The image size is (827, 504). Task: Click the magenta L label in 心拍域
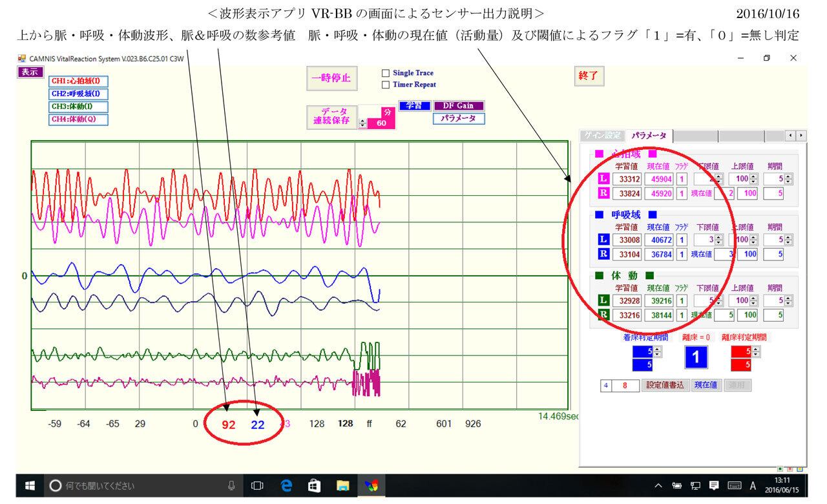pyautogui.click(x=603, y=179)
